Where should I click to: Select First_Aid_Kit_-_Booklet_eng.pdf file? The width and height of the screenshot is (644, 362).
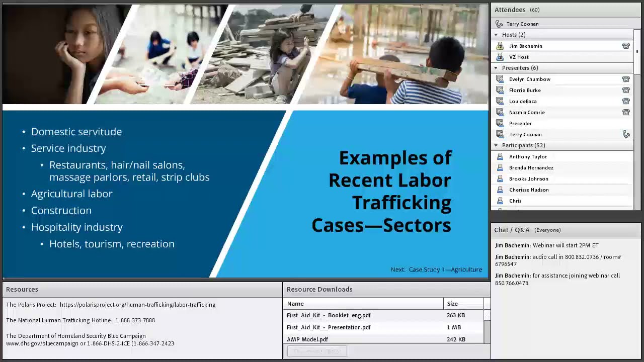click(x=329, y=315)
